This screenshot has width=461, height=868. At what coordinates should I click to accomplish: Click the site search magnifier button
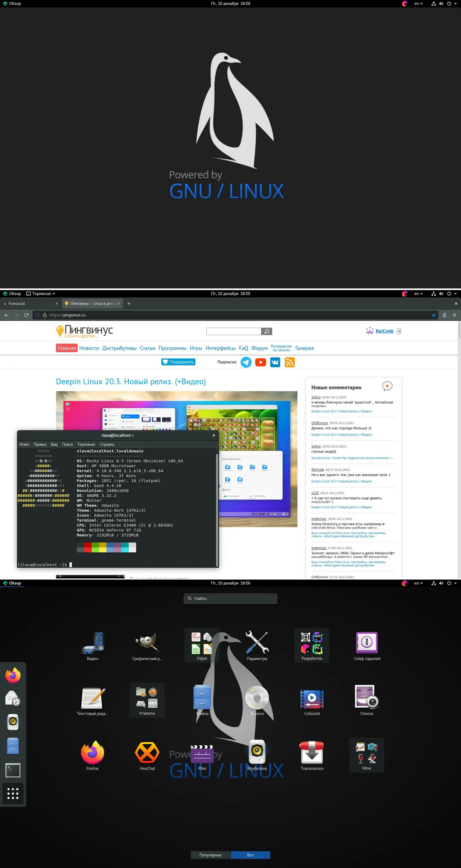click(x=266, y=331)
